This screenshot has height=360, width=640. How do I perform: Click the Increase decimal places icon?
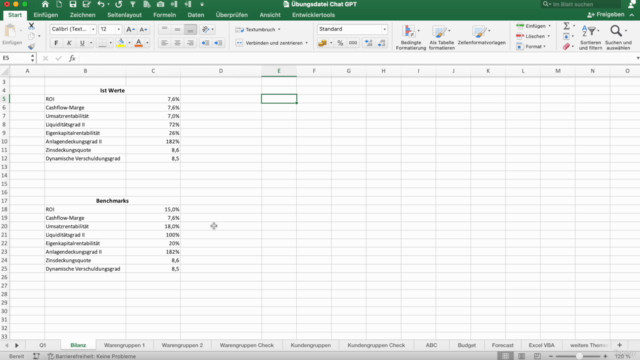[x=369, y=43]
